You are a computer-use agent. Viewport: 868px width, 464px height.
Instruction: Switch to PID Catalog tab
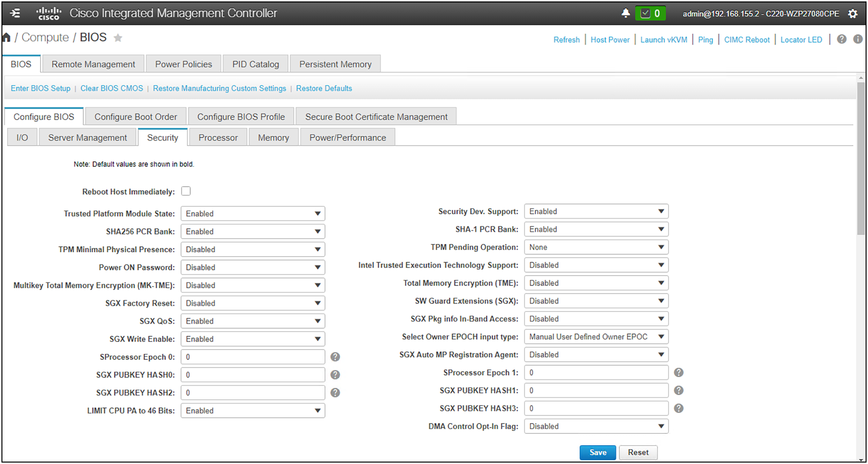[255, 64]
